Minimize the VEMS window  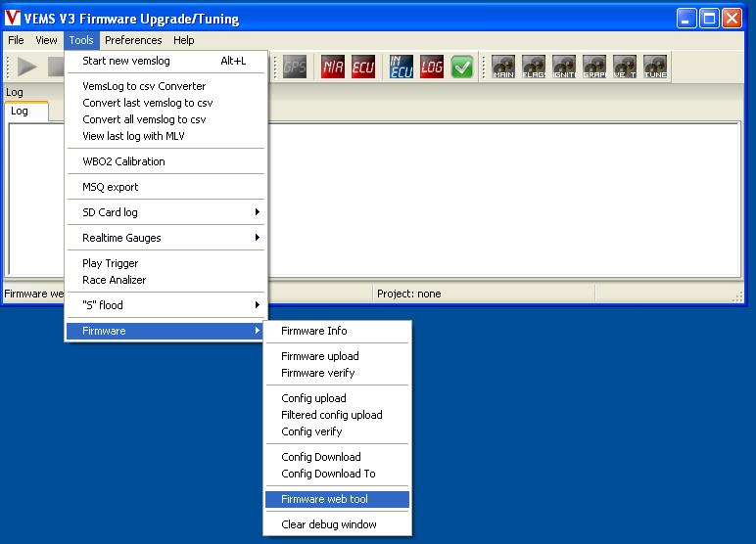click(686, 19)
